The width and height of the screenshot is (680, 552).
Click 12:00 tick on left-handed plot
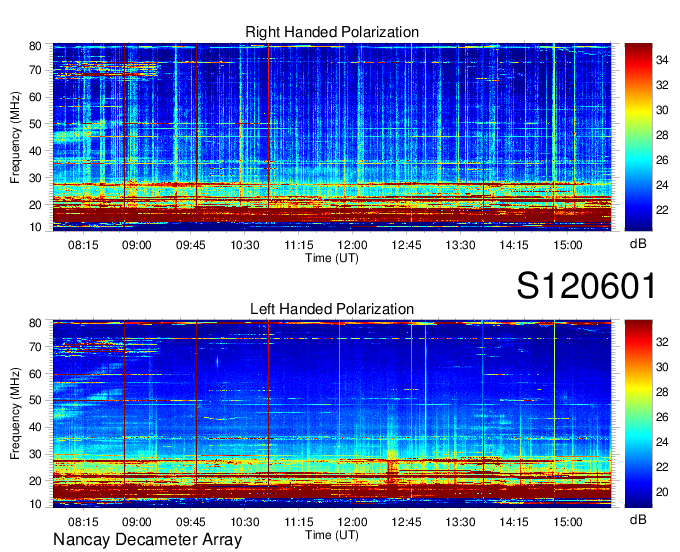(x=352, y=522)
